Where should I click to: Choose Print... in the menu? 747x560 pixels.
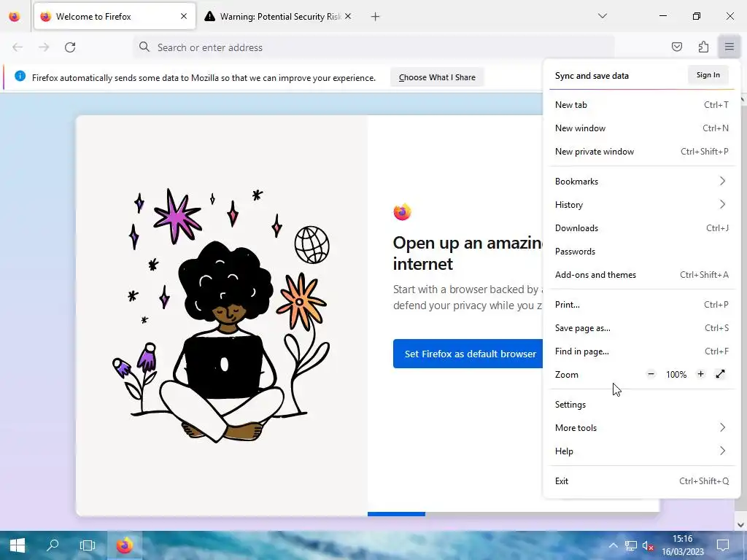tap(642, 305)
